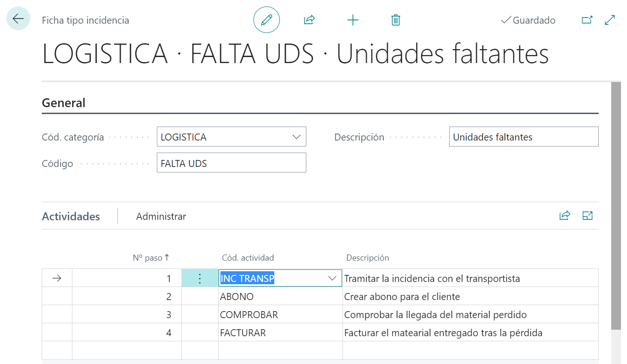Click the Descripción input field
Screen dimensions: 627x364
pos(524,137)
